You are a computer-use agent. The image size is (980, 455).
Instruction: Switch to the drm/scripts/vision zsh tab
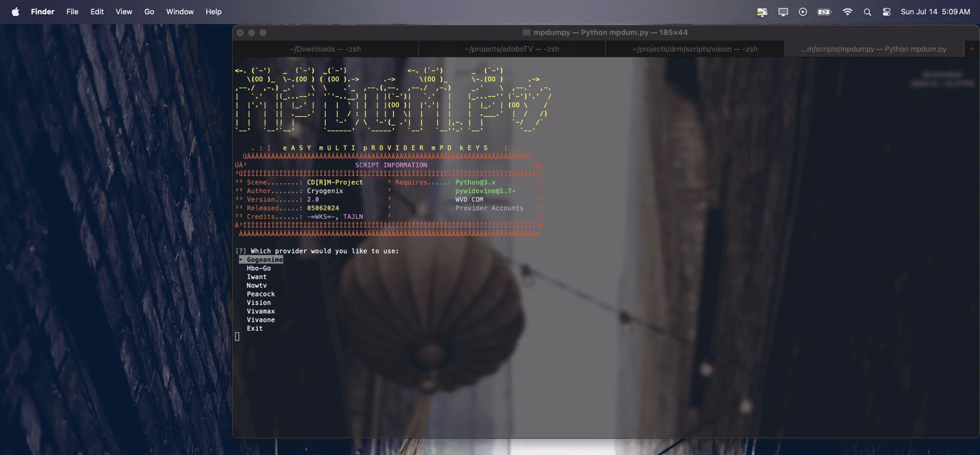click(x=695, y=49)
